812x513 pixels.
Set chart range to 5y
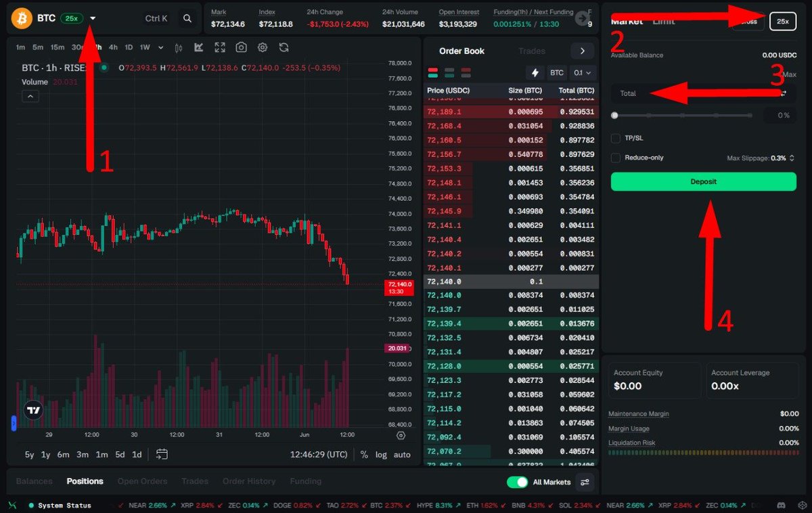pos(30,454)
